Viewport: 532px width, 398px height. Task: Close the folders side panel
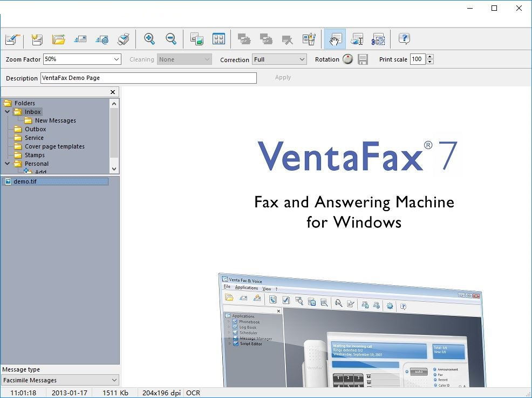(113, 92)
